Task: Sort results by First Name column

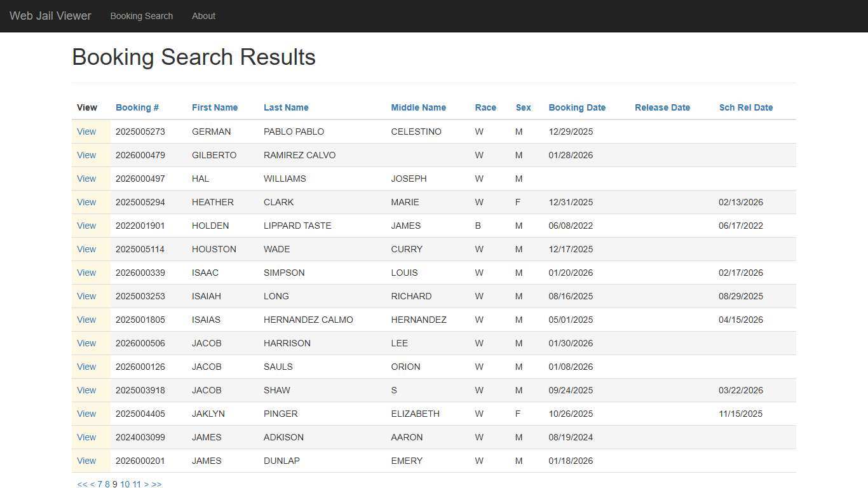Action: pyautogui.click(x=214, y=107)
